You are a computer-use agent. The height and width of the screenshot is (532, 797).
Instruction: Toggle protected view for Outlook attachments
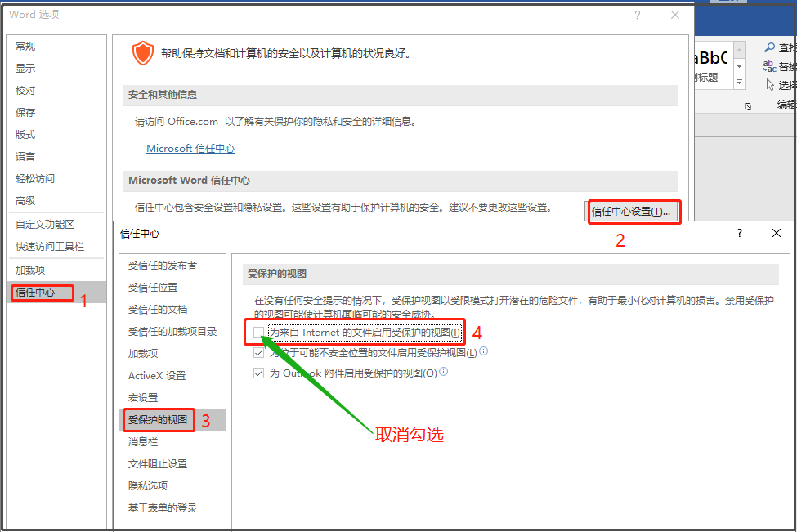[x=259, y=373]
